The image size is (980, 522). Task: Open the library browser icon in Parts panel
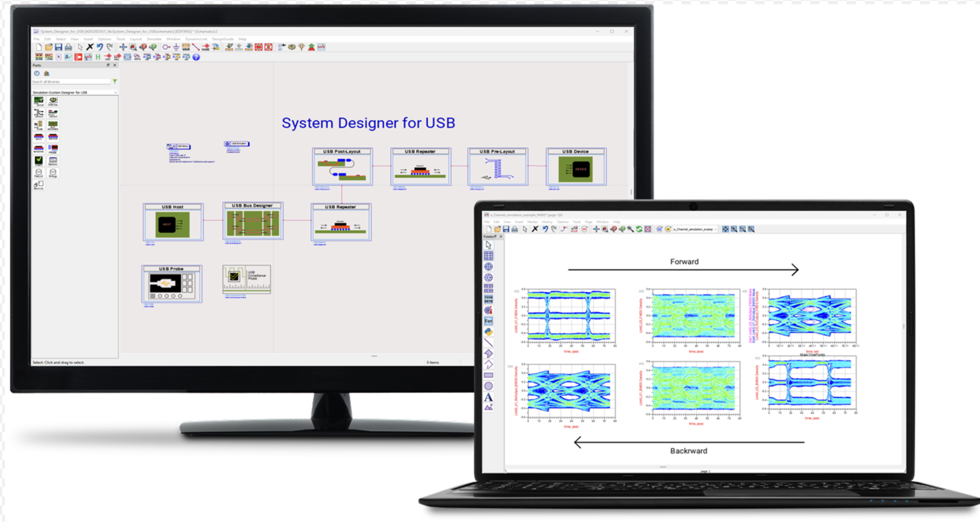[47, 73]
